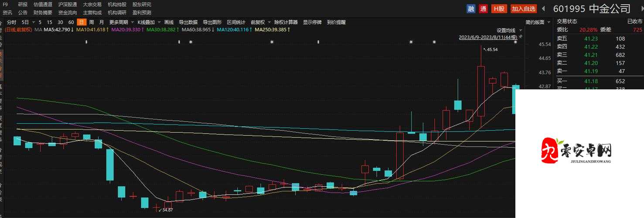Click 导出图形 export chart
Screen dimensions: 644x218
coord(212,22)
